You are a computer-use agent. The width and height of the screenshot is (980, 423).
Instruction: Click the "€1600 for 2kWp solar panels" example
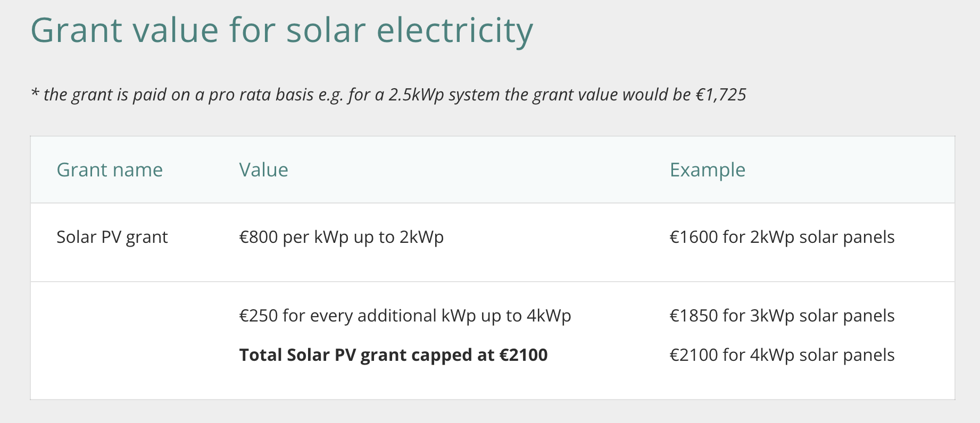[x=782, y=237]
